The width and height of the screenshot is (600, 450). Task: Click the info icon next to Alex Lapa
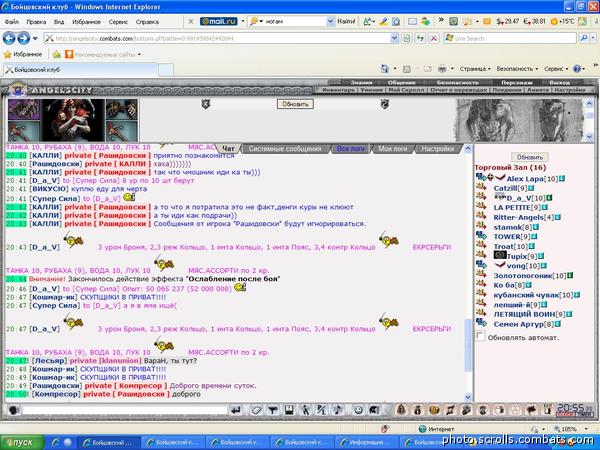tap(561, 178)
